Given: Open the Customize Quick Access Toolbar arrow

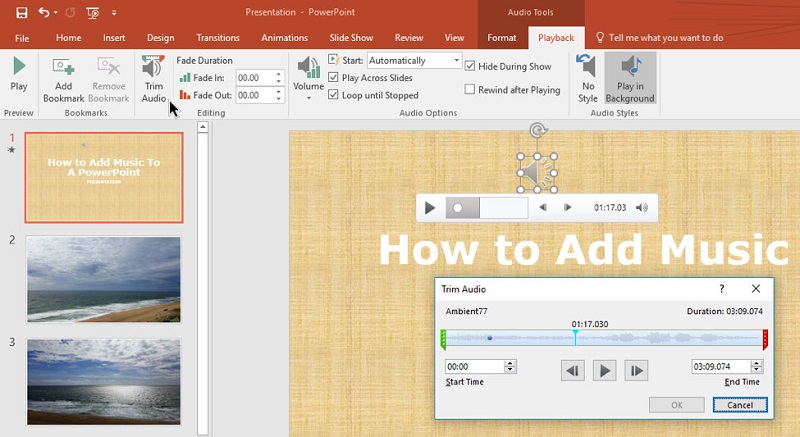Looking at the screenshot, I should (x=114, y=13).
